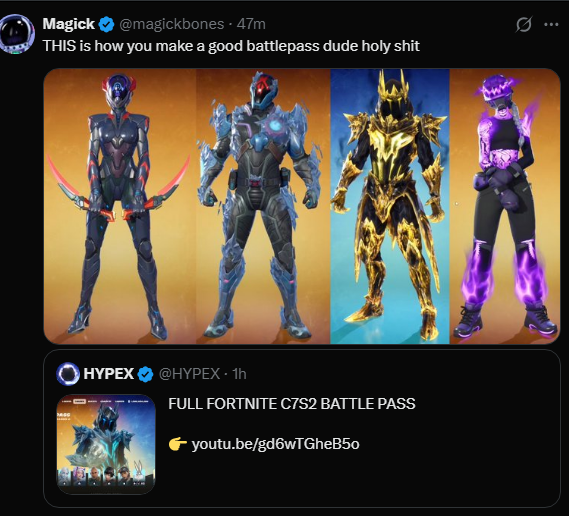
Task: Click the Grok slashed-circle icon
Action: click(x=524, y=25)
